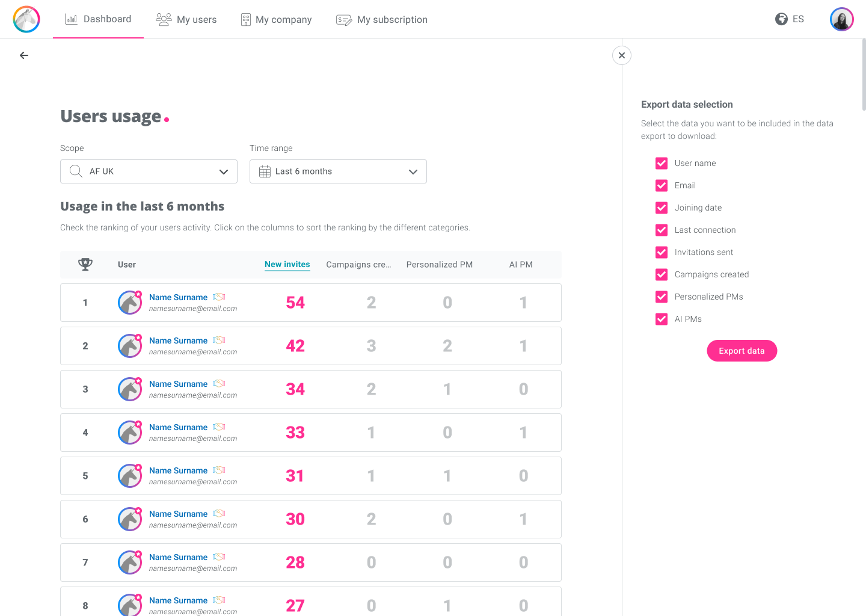
Task: Close the export data panel
Action: pos(622,55)
